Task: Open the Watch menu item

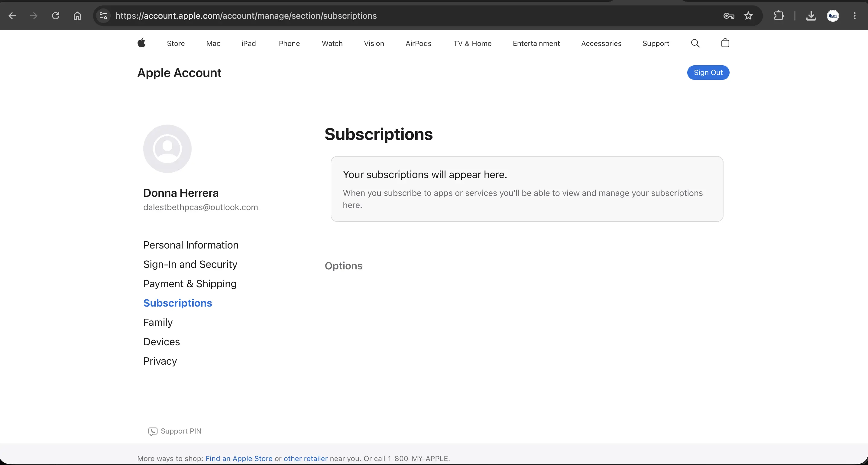Action: 332,44
